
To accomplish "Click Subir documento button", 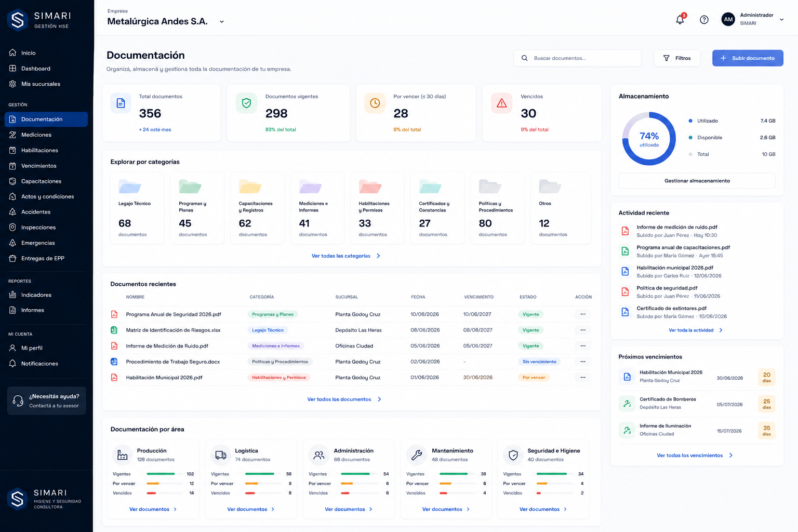I will 748,58.
